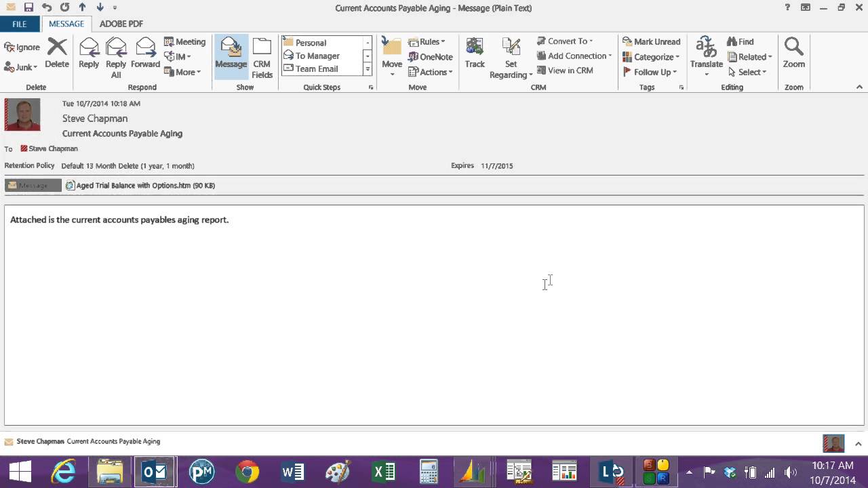The image size is (868, 488).
Task: Send message to OneNote
Action: [x=431, y=57]
